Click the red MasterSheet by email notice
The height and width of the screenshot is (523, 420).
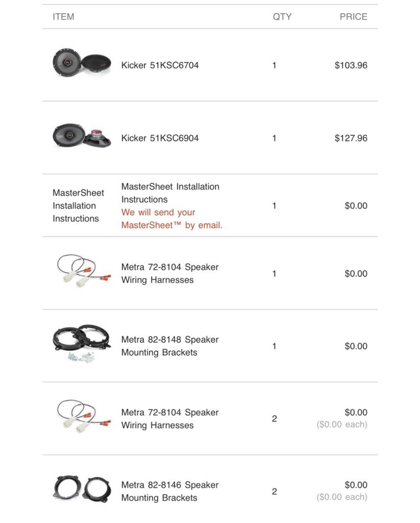(x=172, y=219)
